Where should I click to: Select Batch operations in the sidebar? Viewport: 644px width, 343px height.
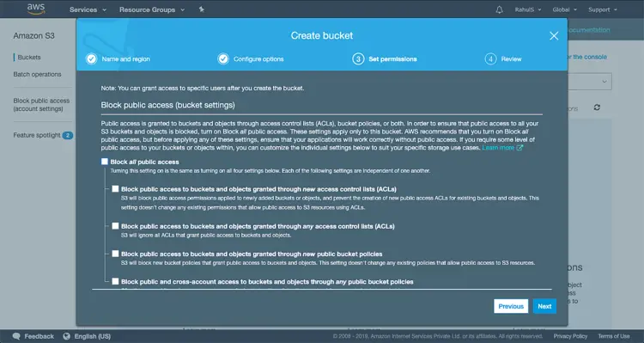coord(37,74)
